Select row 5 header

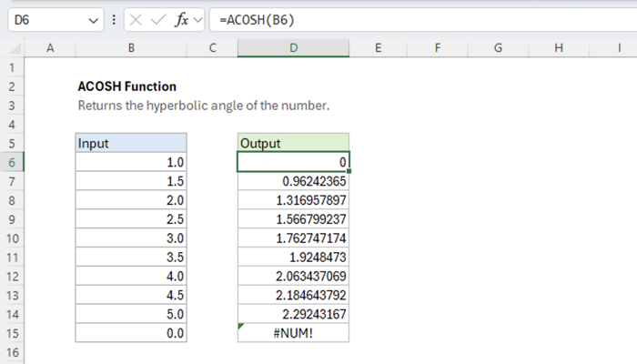pos(12,144)
